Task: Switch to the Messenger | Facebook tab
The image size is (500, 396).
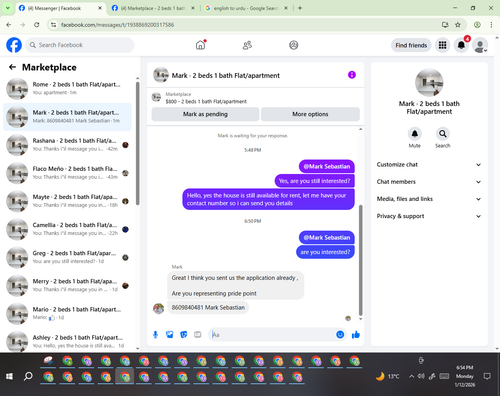Action: point(60,8)
